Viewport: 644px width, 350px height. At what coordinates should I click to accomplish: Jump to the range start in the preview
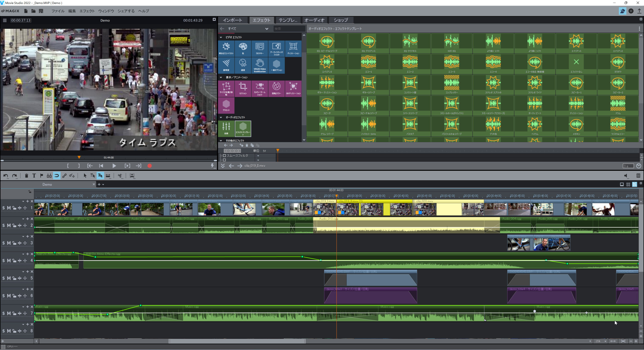[90, 166]
